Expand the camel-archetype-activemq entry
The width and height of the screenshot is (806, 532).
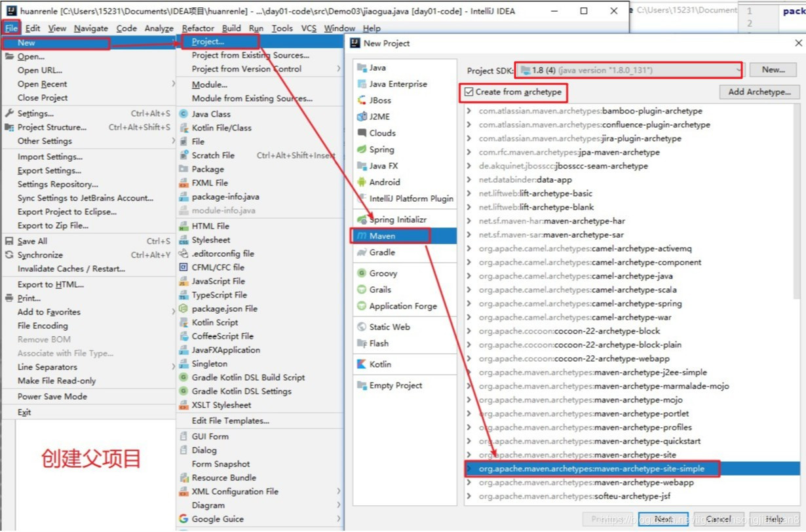469,248
